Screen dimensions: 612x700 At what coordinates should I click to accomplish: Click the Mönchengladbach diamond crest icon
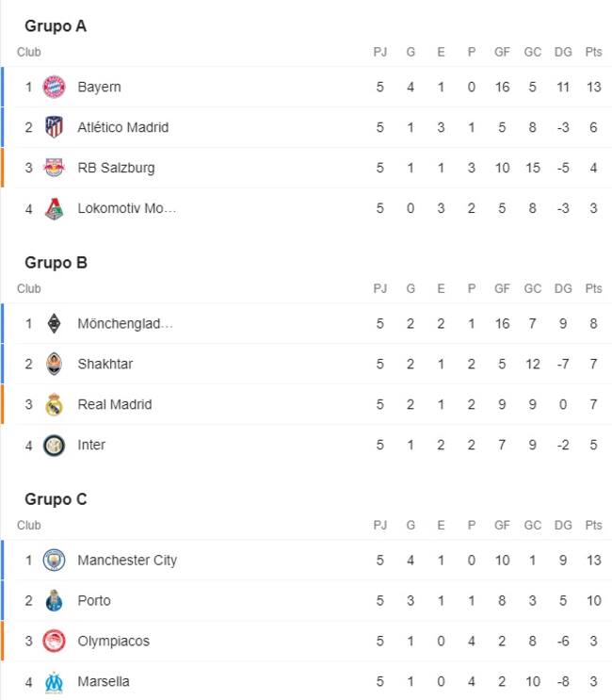[x=54, y=324]
